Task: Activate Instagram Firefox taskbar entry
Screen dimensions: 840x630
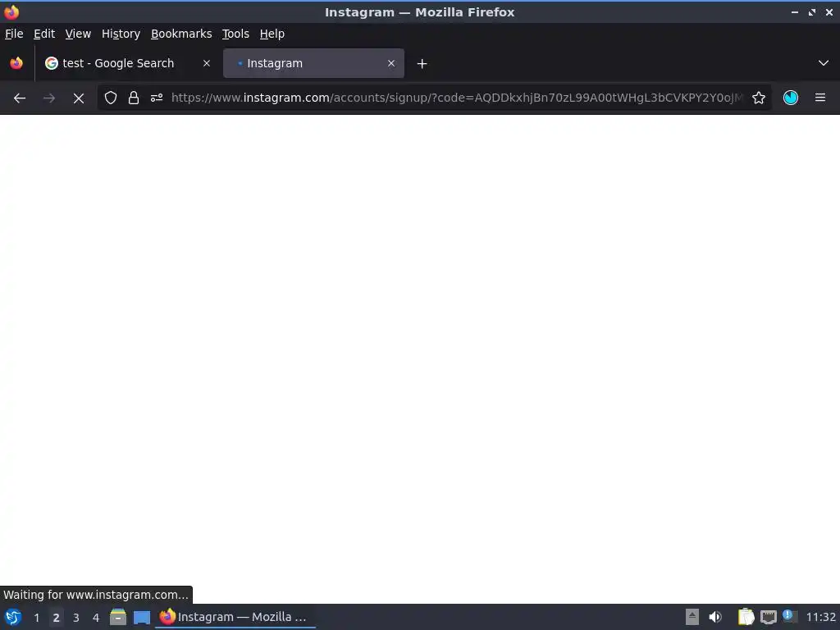Action: pyautogui.click(x=235, y=617)
